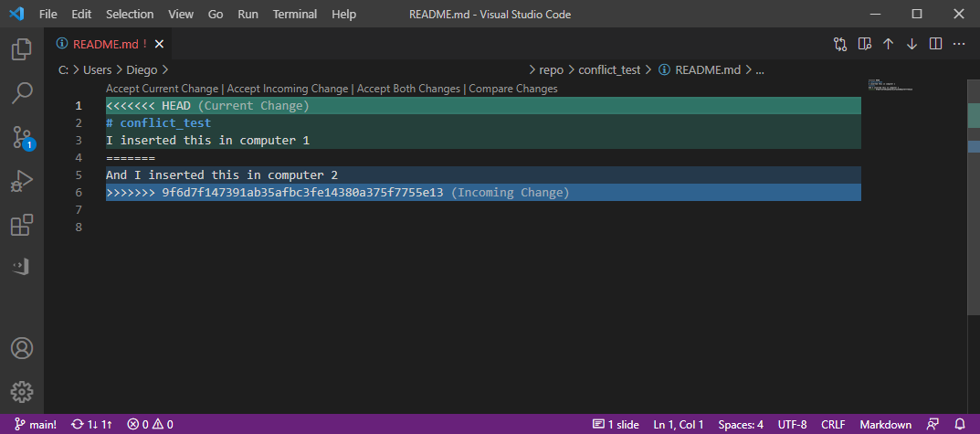Open the Run and Debug view
Image resolution: width=980 pixels, height=434 pixels.
22,182
